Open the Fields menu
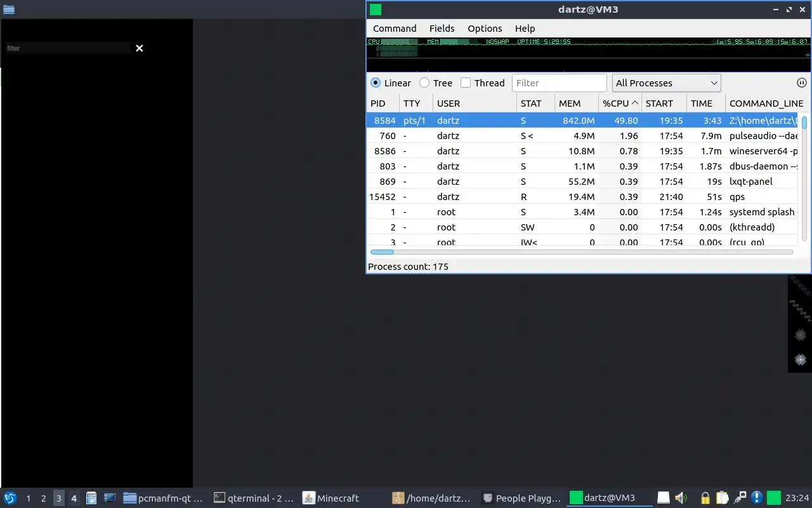This screenshot has width=812, height=508. (442, 29)
